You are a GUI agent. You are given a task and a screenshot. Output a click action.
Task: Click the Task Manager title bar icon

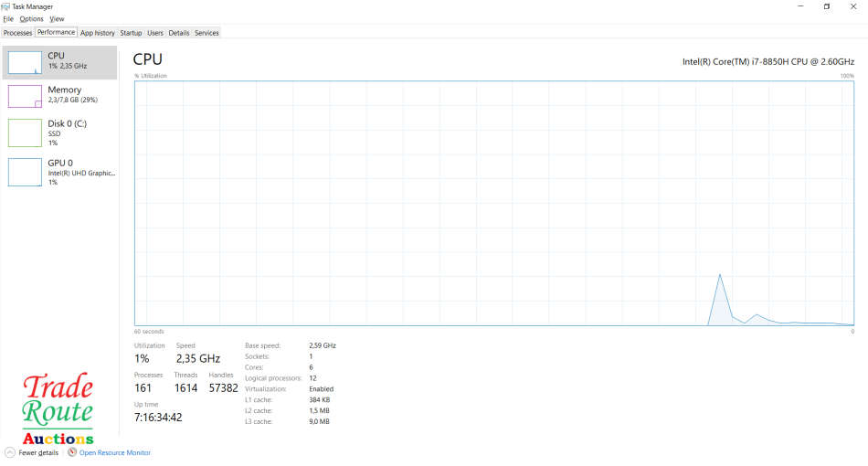click(6, 5)
